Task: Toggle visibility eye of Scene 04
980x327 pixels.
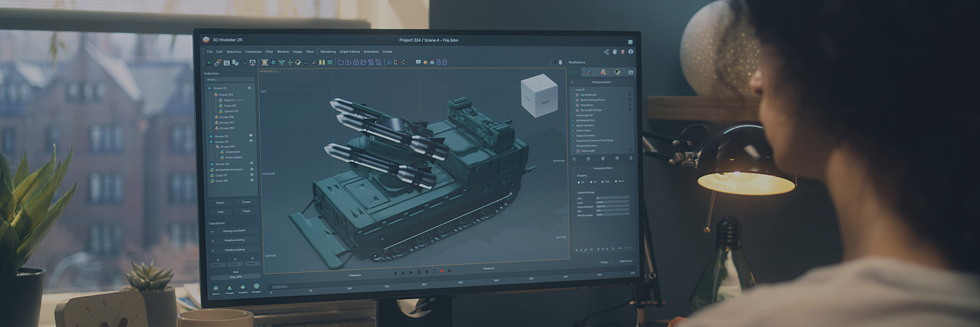Action: [252, 163]
